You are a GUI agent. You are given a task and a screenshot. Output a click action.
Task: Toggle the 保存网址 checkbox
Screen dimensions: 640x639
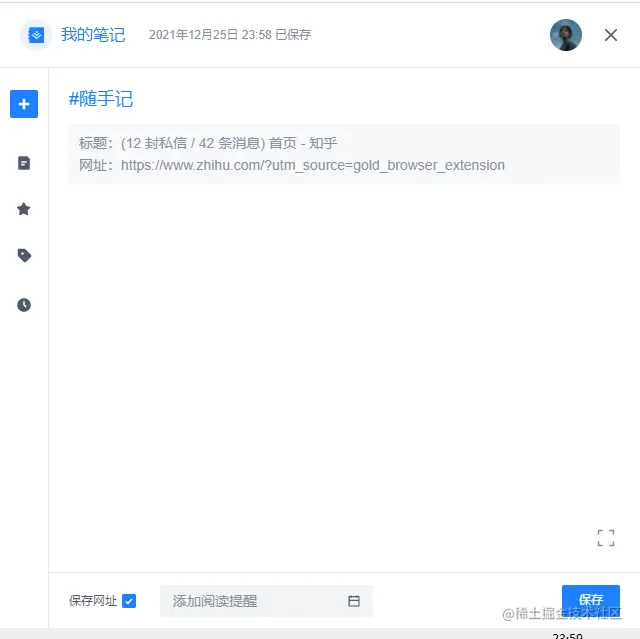tap(129, 601)
